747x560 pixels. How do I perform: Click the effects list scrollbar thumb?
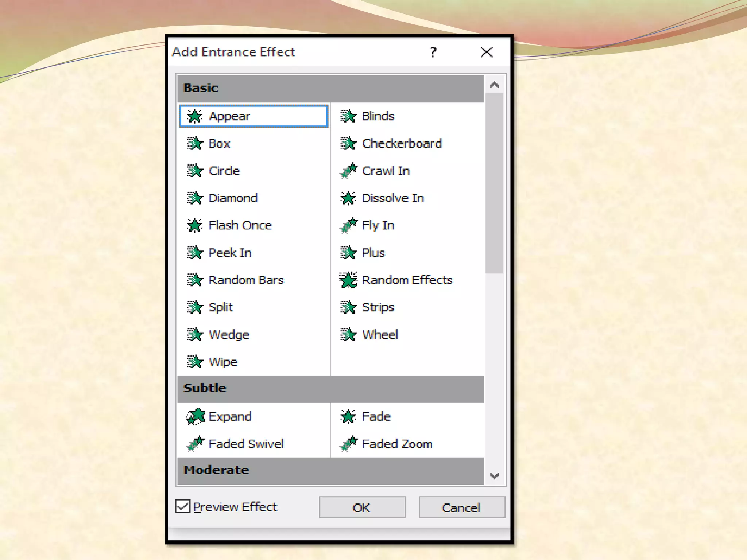494,182
